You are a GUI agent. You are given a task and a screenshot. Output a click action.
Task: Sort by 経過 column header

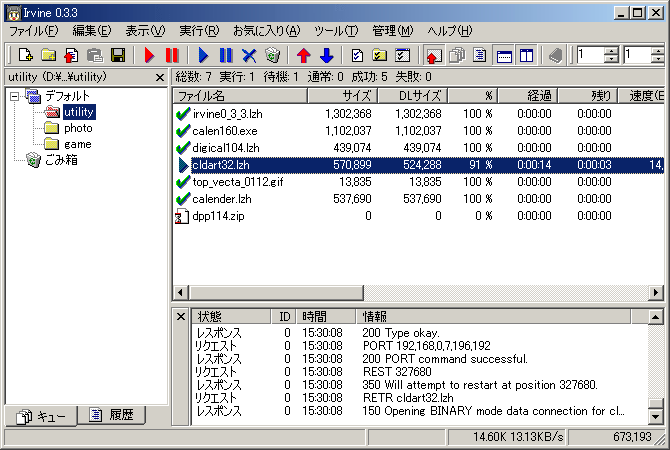pos(528,96)
